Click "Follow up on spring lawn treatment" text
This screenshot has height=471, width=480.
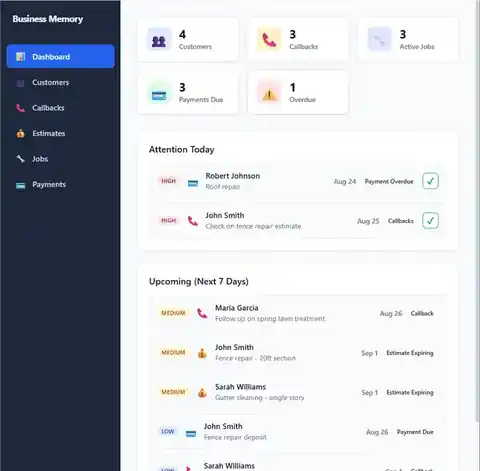click(270, 319)
